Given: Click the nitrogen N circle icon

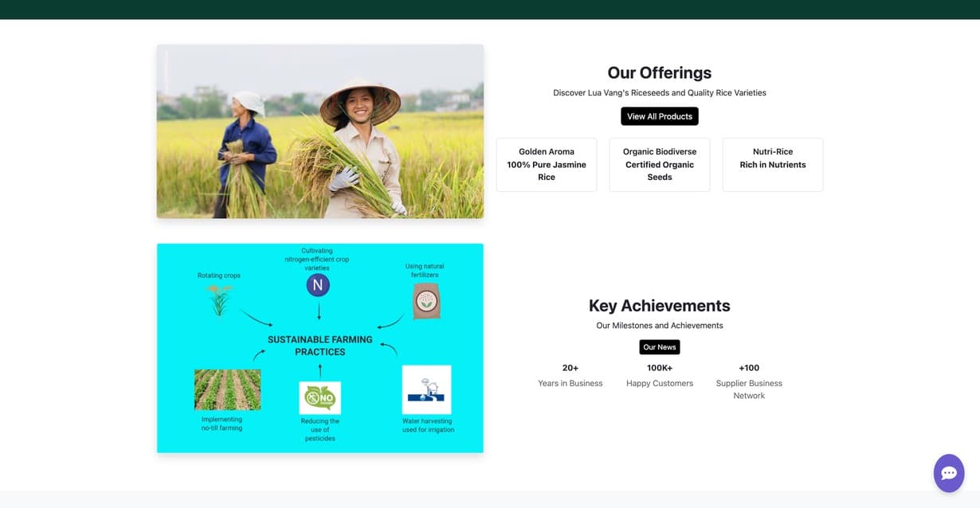Looking at the screenshot, I should click(x=318, y=285).
